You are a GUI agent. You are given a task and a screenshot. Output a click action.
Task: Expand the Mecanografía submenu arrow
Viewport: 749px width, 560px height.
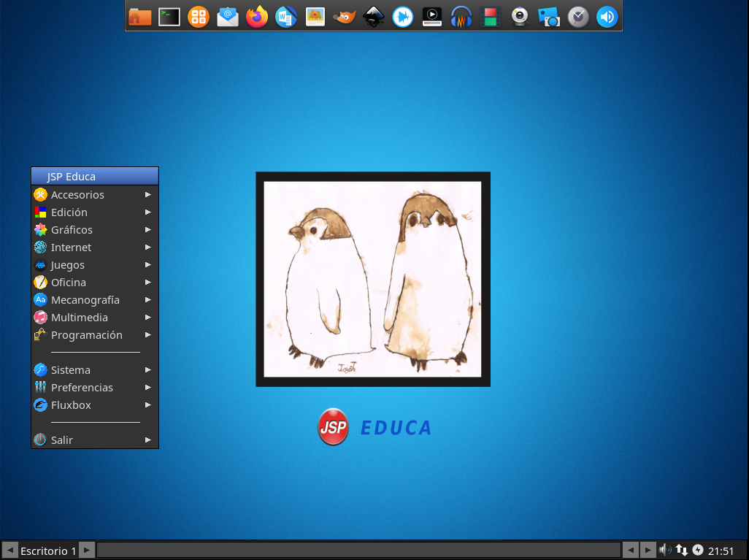[x=148, y=299]
